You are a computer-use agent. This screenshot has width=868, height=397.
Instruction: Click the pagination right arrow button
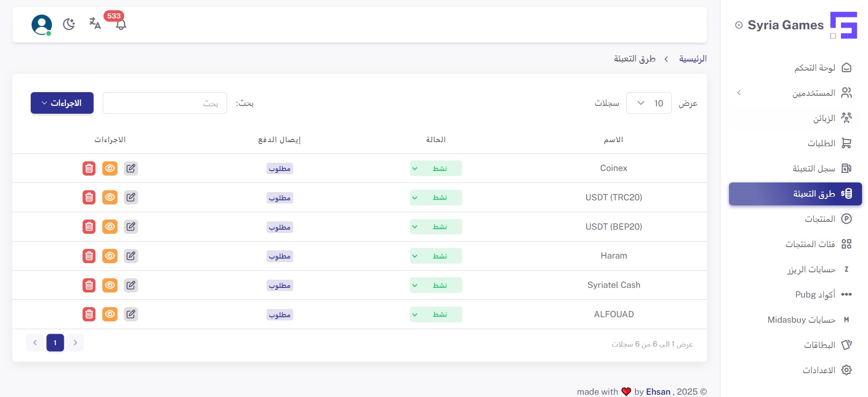(x=75, y=342)
